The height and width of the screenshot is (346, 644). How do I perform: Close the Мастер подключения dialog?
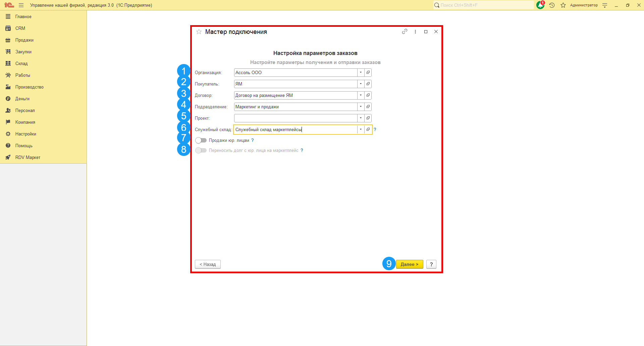click(x=436, y=32)
